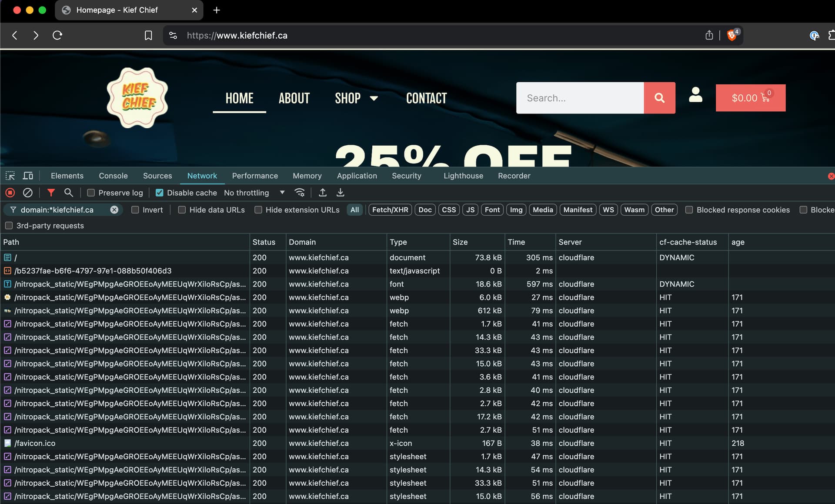This screenshot has width=835, height=504.
Task: Toggle the network filter funnel icon
Action: pyautogui.click(x=51, y=193)
